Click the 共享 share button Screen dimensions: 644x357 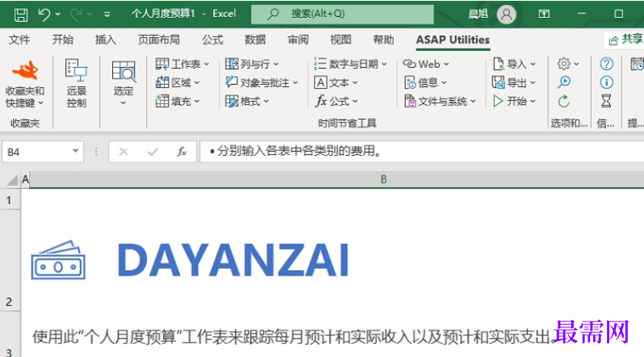[x=625, y=40]
